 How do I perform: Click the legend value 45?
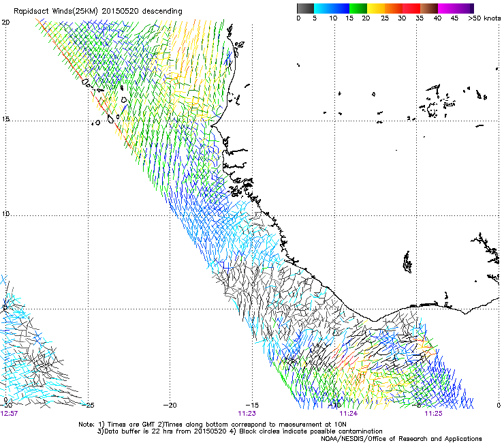pos(454,18)
